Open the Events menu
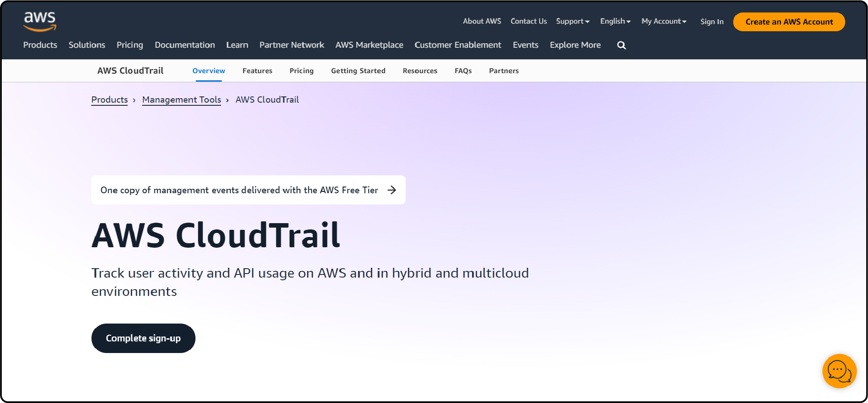This screenshot has height=403, width=868. [526, 45]
